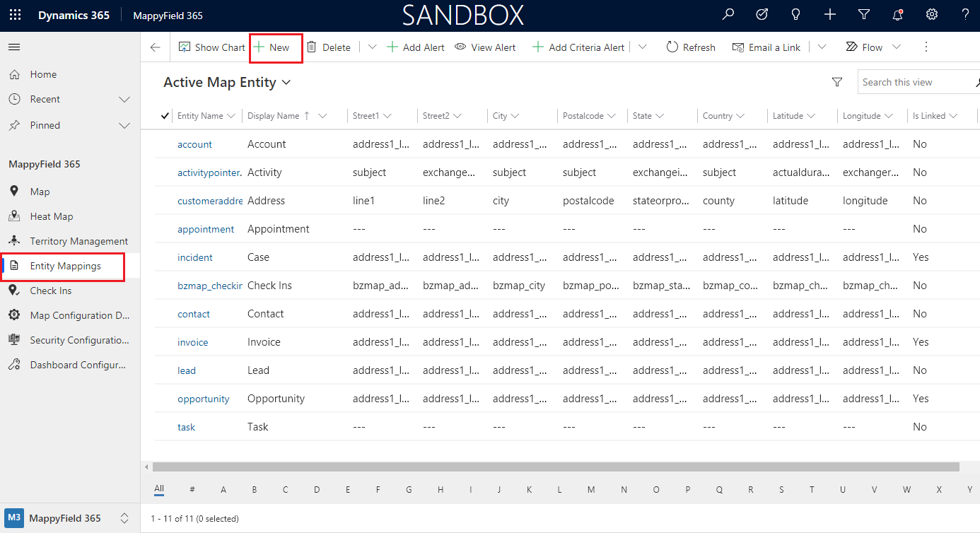Click the horizontal scrollbar below grid
This screenshot has height=533, width=980.
click(x=555, y=467)
